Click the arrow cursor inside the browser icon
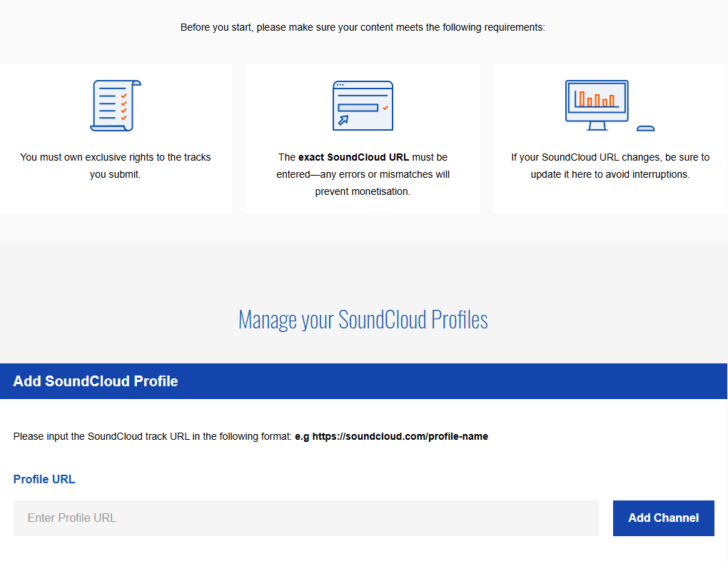This screenshot has width=728, height=564. [x=343, y=120]
